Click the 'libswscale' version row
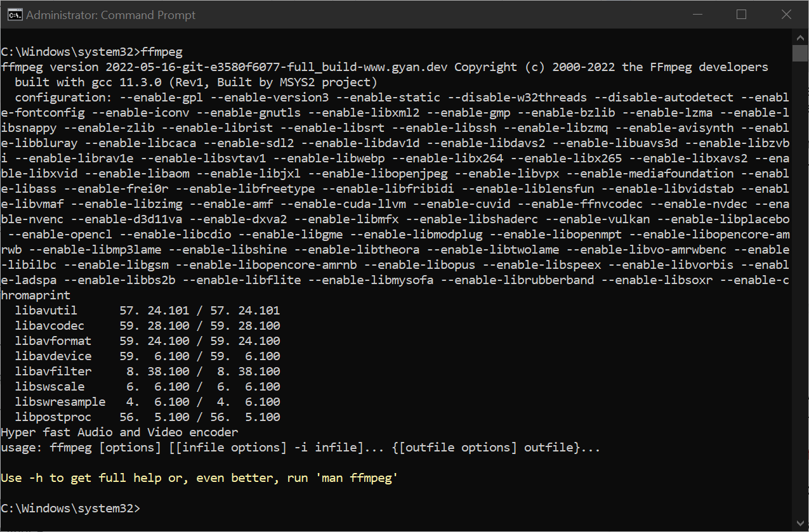The width and height of the screenshot is (809, 532). pyautogui.click(x=148, y=387)
